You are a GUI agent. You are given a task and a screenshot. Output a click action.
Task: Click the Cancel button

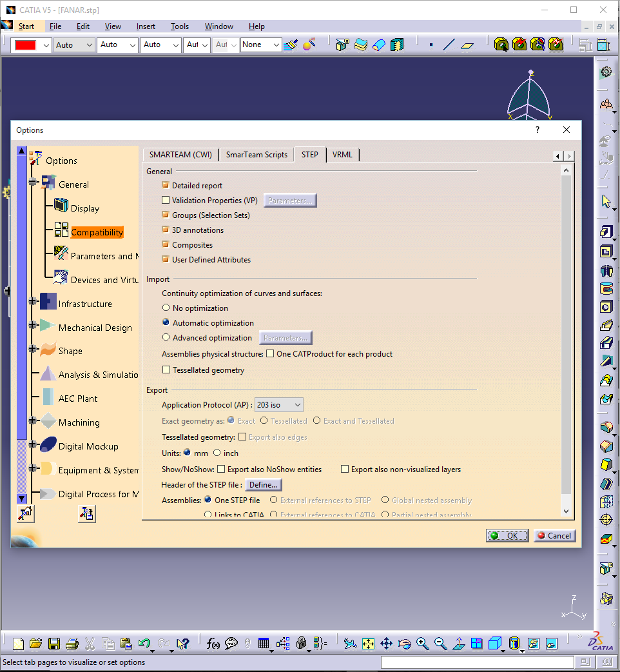pos(554,536)
